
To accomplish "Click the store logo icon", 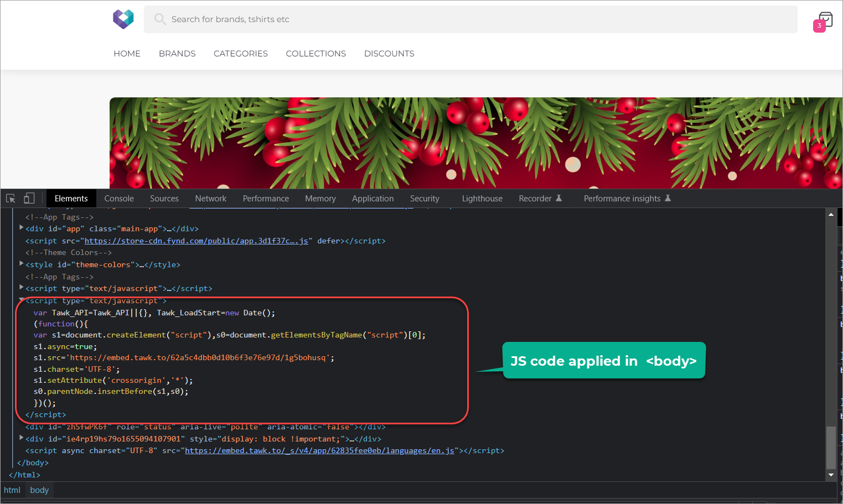I will pyautogui.click(x=123, y=19).
